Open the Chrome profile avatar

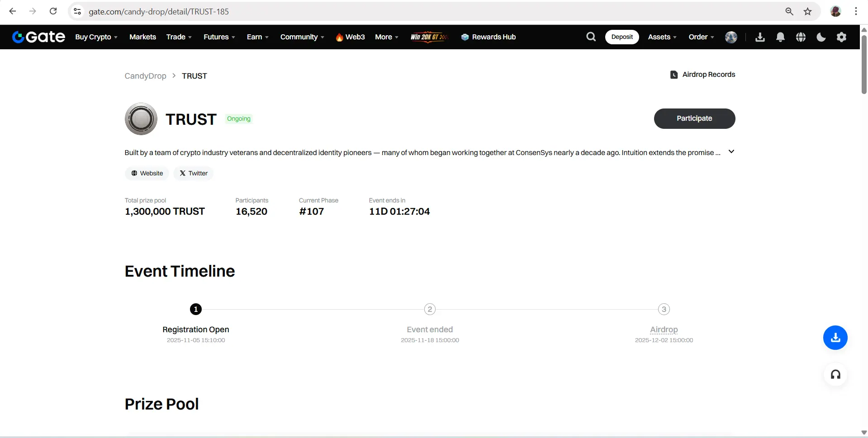coord(835,11)
